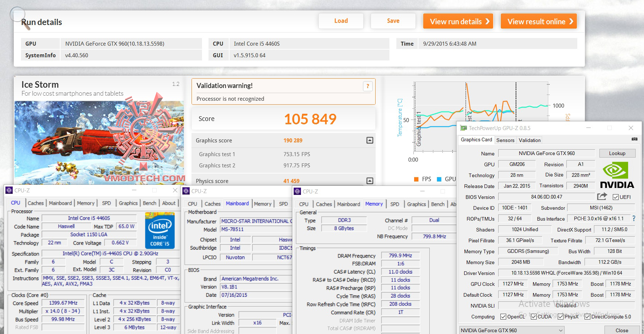
Task: Click the orange FPS legend marker
Action: pos(416,179)
